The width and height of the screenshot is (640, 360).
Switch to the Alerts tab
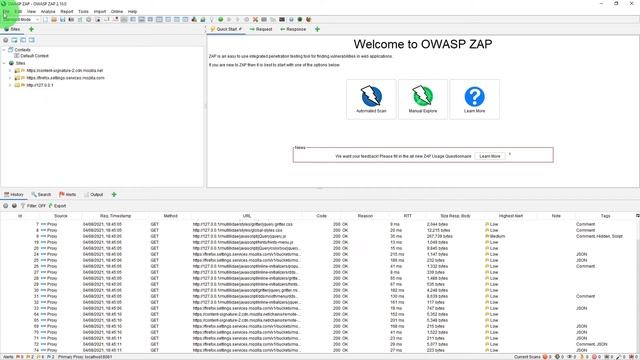click(x=67, y=195)
